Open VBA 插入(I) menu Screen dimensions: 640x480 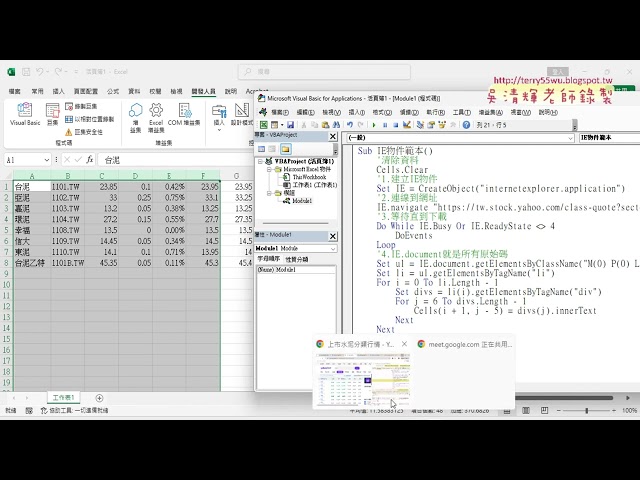356,112
